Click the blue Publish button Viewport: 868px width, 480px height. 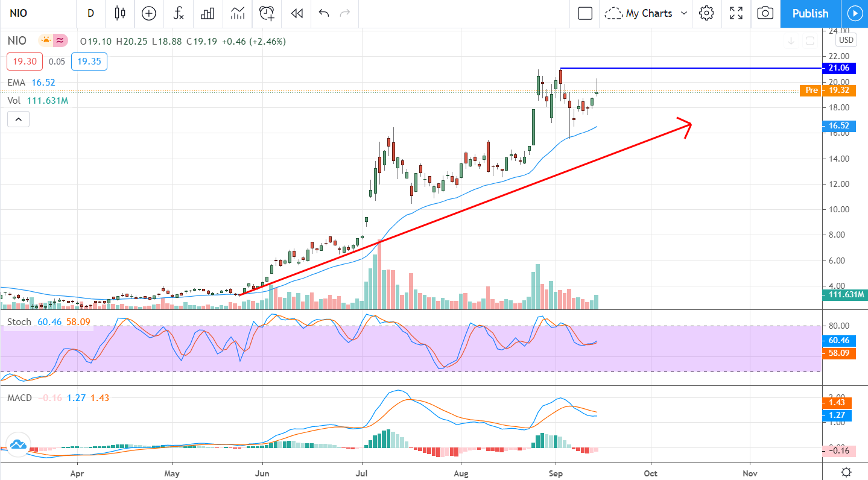point(809,13)
